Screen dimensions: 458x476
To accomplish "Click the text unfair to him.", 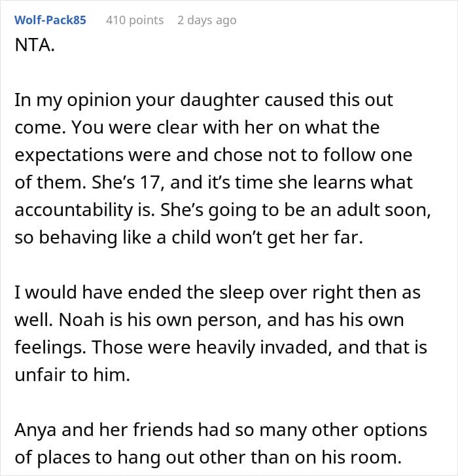I will (72, 375).
